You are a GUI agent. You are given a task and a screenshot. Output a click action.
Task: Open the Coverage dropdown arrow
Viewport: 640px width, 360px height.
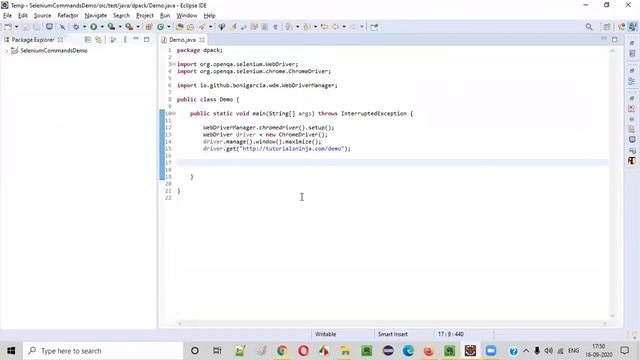click(x=120, y=27)
